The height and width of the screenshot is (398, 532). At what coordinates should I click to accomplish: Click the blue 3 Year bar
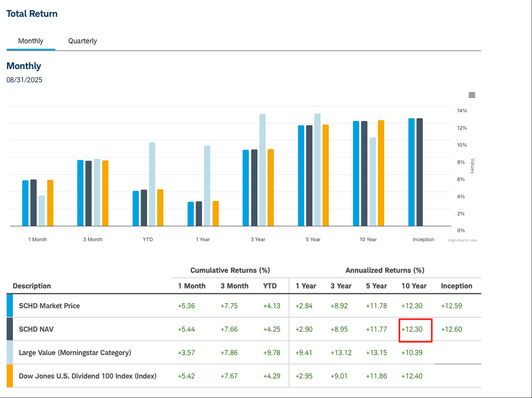246,188
